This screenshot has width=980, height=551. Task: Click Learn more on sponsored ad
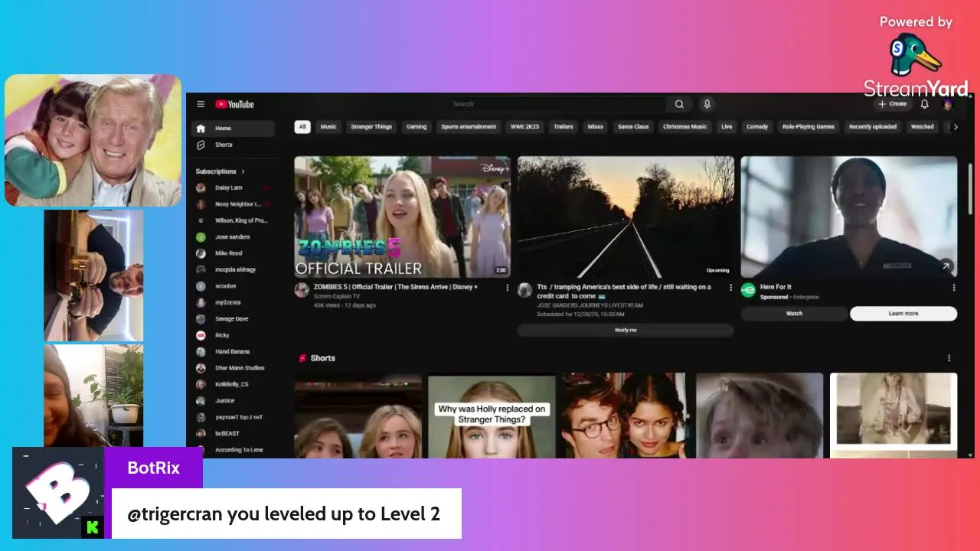tap(903, 314)
